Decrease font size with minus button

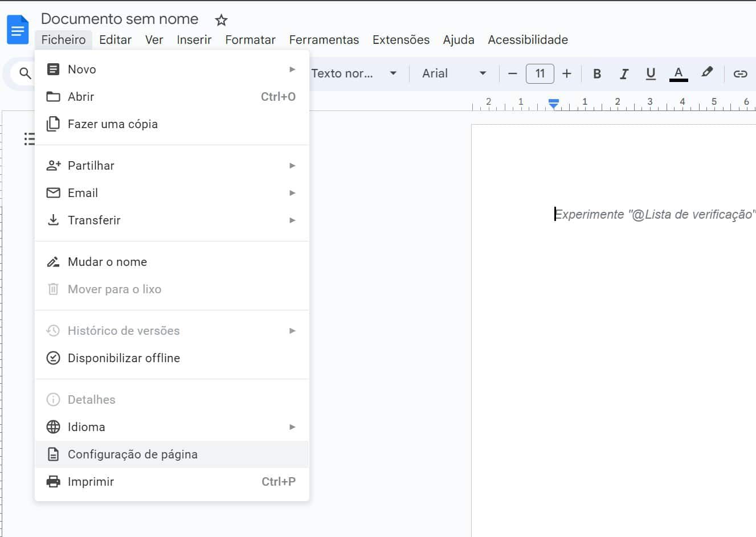coord(512,73)
